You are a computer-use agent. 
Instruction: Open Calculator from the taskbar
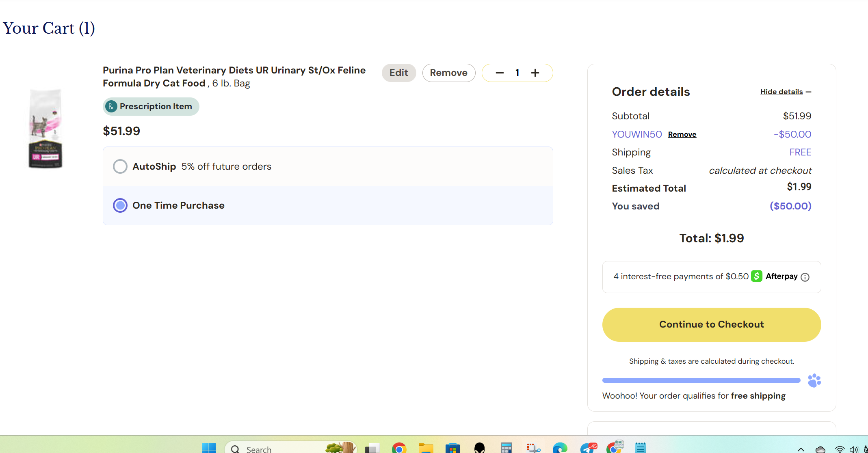coord(506,448)
